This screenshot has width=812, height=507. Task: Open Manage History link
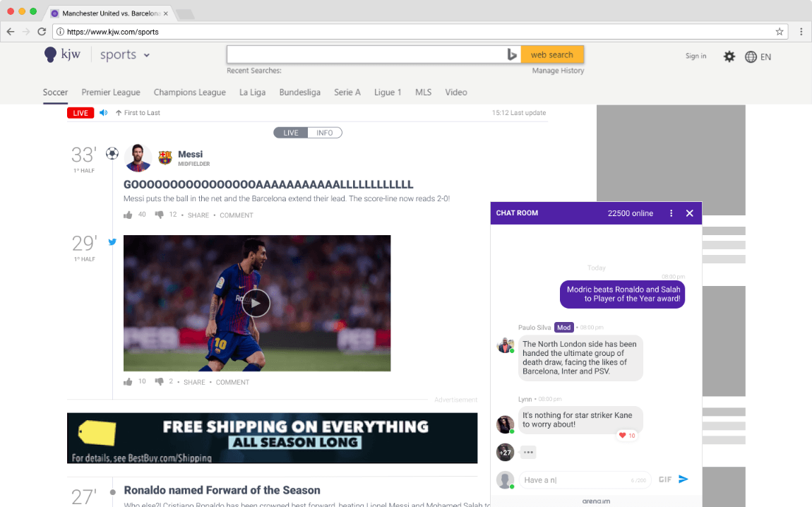(x=558, y=71)
